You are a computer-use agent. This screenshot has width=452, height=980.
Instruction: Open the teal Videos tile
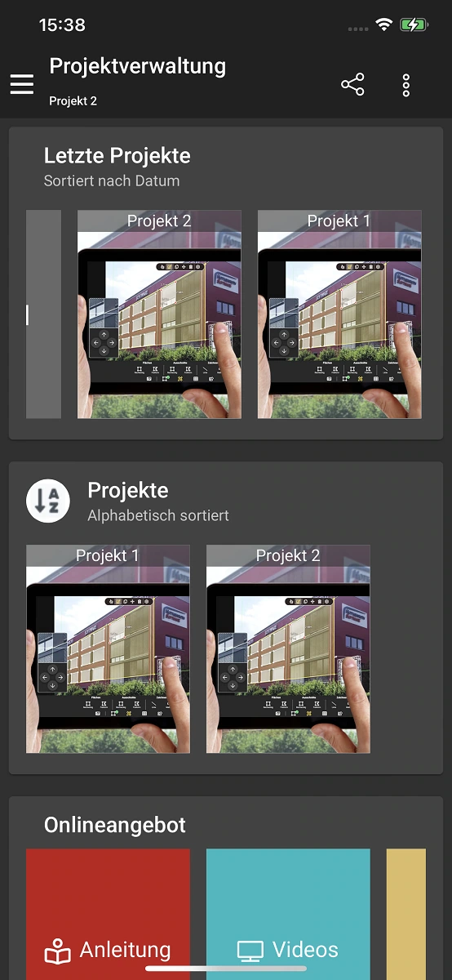(x=288, y=914)
